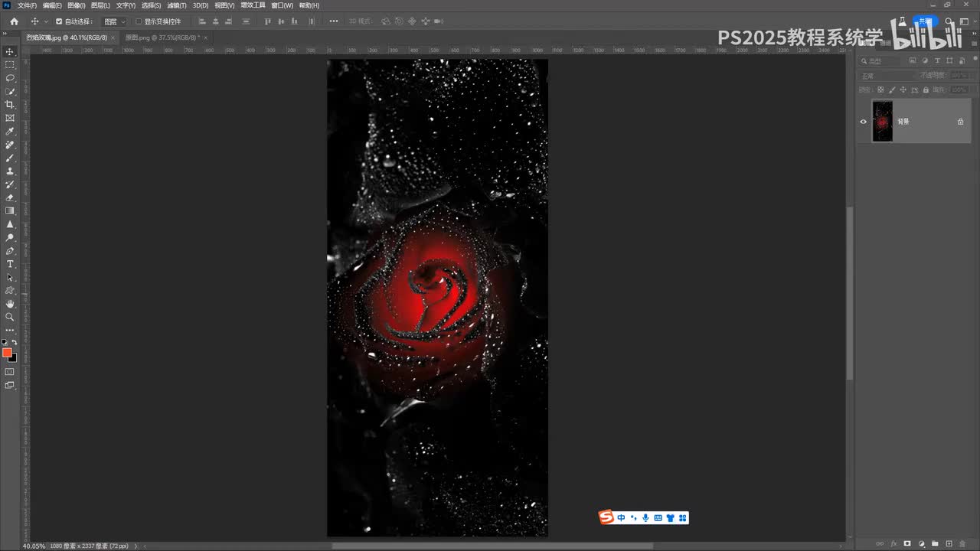Image resolution: width=980 pixels, height=551 pixels.
Task: Select the Frame tool
Action: [x=10, y=118]
